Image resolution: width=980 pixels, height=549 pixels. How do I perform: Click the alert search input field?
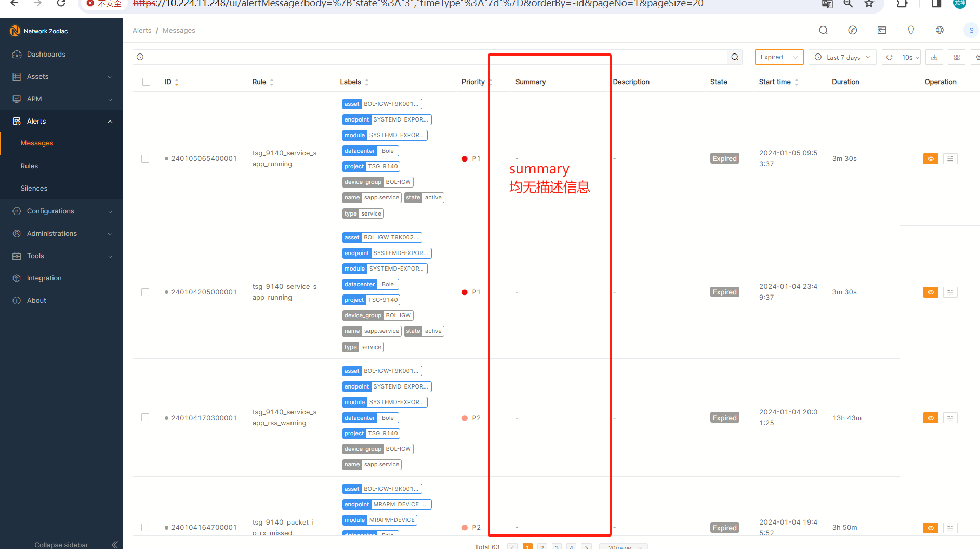point(436,57)
